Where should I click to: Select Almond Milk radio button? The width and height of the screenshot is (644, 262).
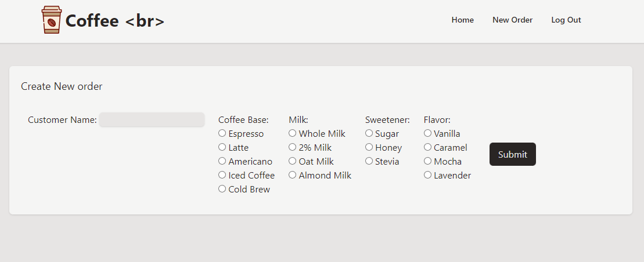click(x=293, y=175)
